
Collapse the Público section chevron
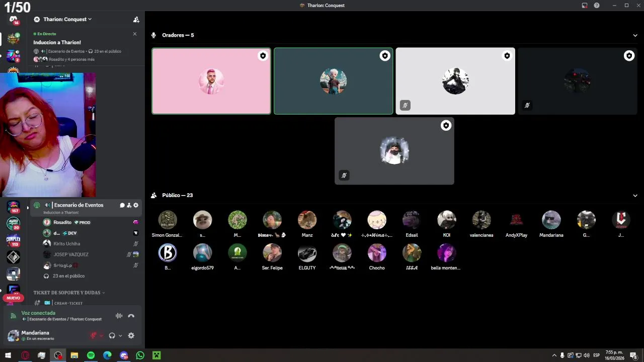point(635,196)
